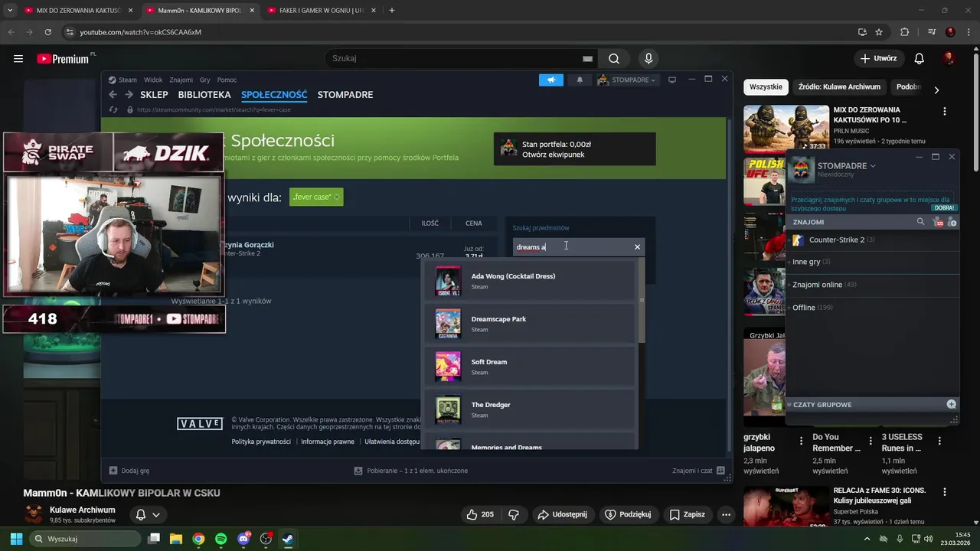Open subscription bell notification dropdown
The height and width of the screenshot is (551, 980).
tap(148, 515)
